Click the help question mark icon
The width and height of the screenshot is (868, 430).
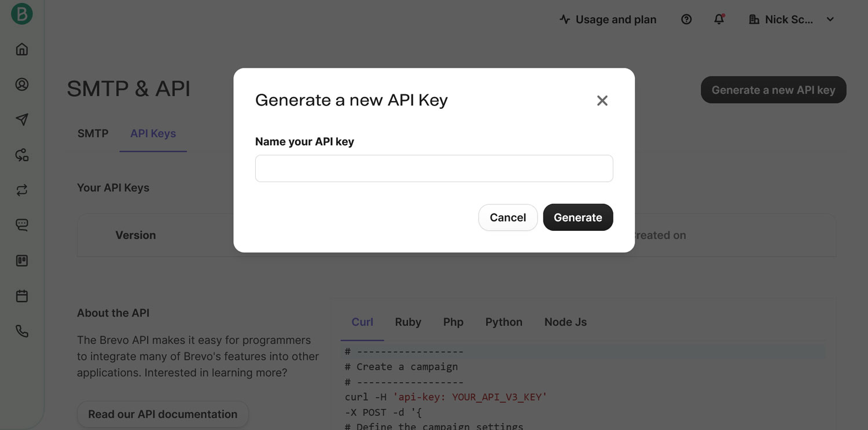[x=686, y=20]
